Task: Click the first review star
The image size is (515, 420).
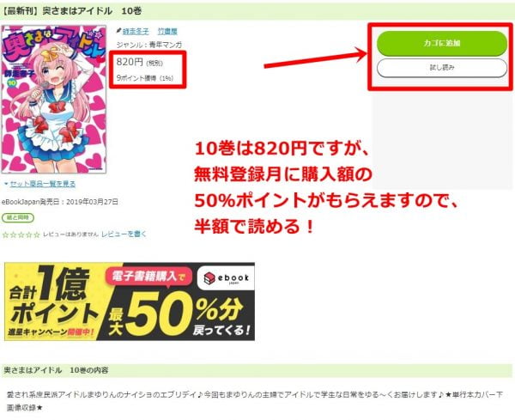Action: 5,234
